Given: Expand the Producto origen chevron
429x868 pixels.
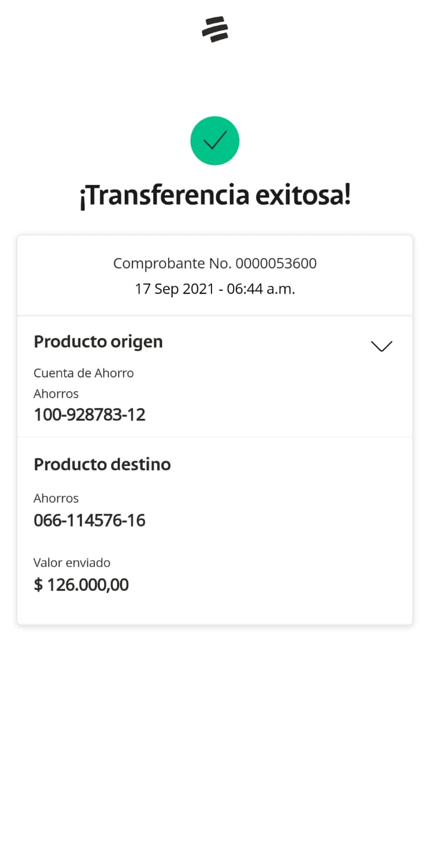Looking at the screenshot, I should [381, 346].
